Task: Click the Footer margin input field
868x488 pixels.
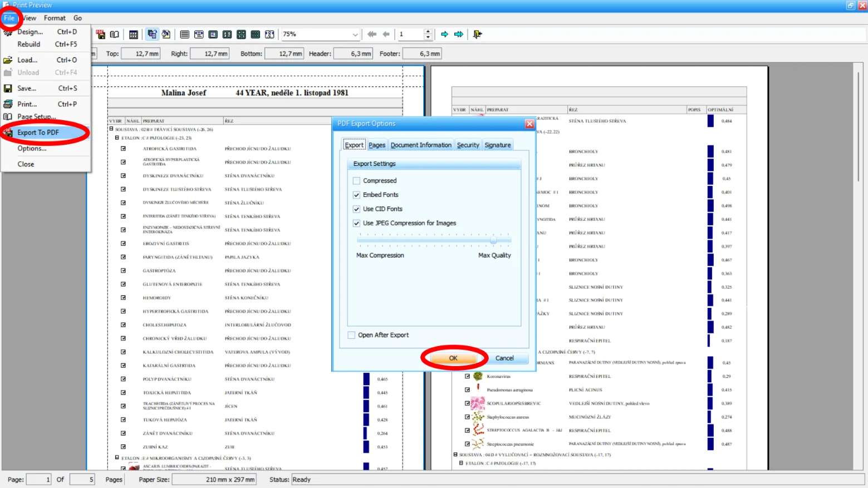Action: [x=422, y=54]
